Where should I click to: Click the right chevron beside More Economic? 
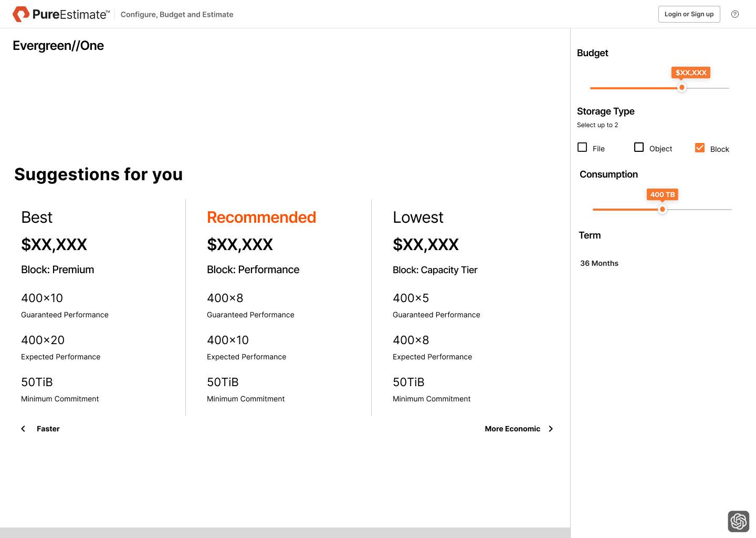point(551,429)
